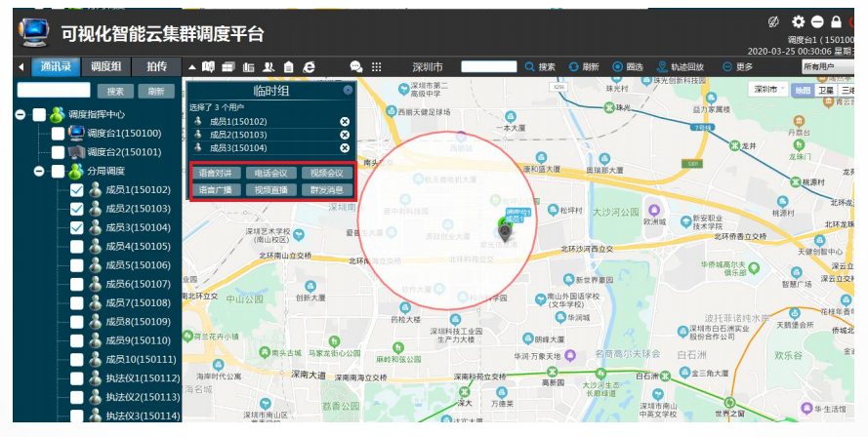Open 轨迹回放 track playback
This screenshot has width=868, height=437.
pos(680,67)
